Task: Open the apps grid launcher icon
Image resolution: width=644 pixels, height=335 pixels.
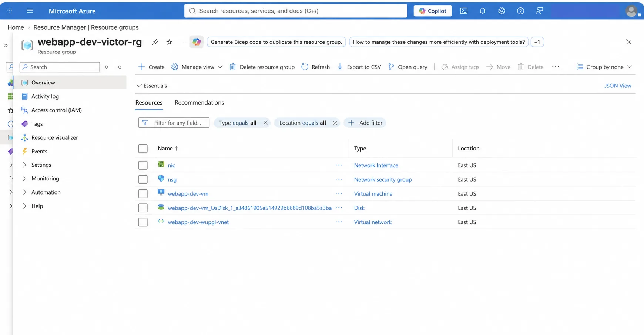Action: coord(10,11)
